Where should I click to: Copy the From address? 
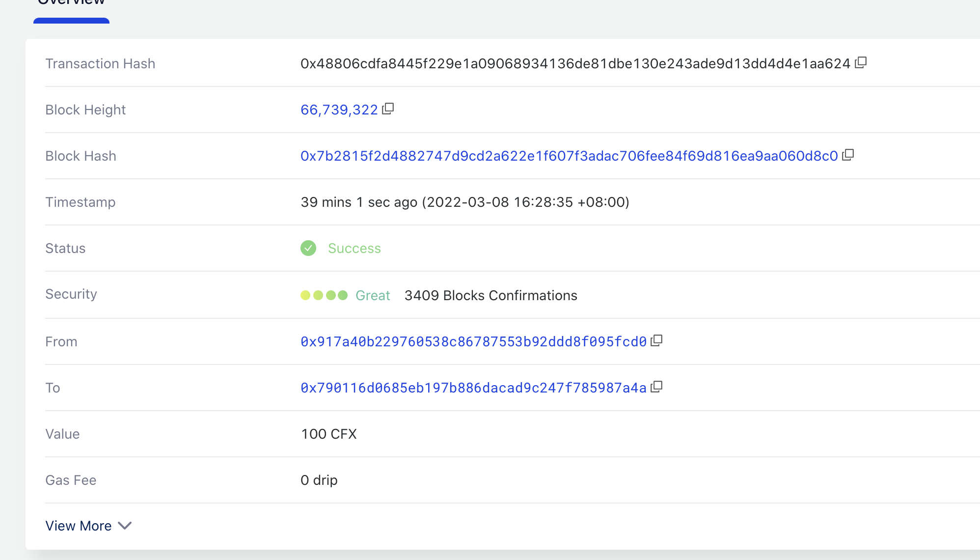[656, 341]
